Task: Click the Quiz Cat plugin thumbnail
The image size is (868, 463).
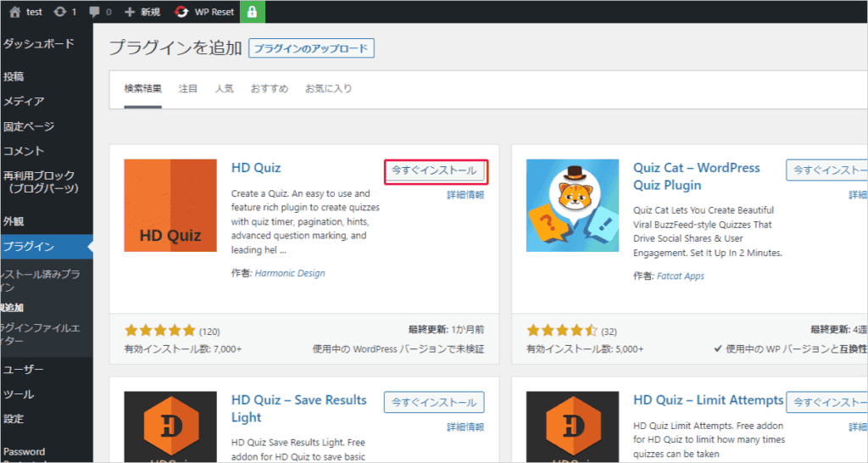Action: click(572, 205)
